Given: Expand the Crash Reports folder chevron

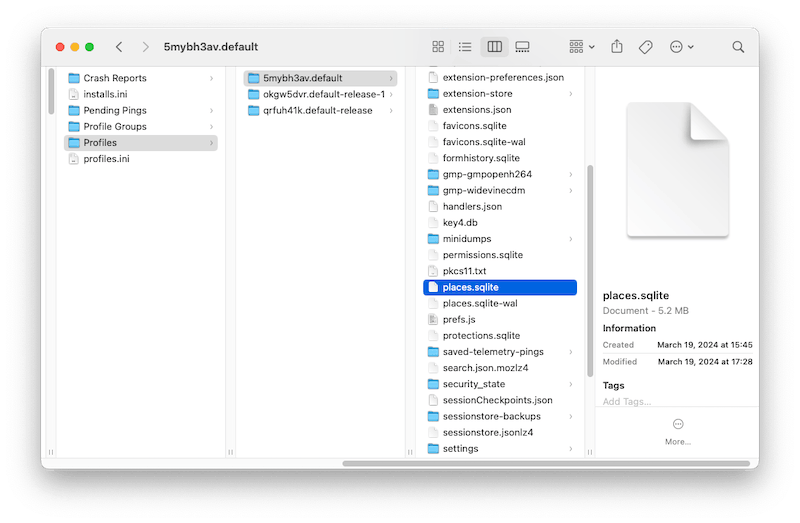Looking at the screenshot, I should (x=211, y=78).
